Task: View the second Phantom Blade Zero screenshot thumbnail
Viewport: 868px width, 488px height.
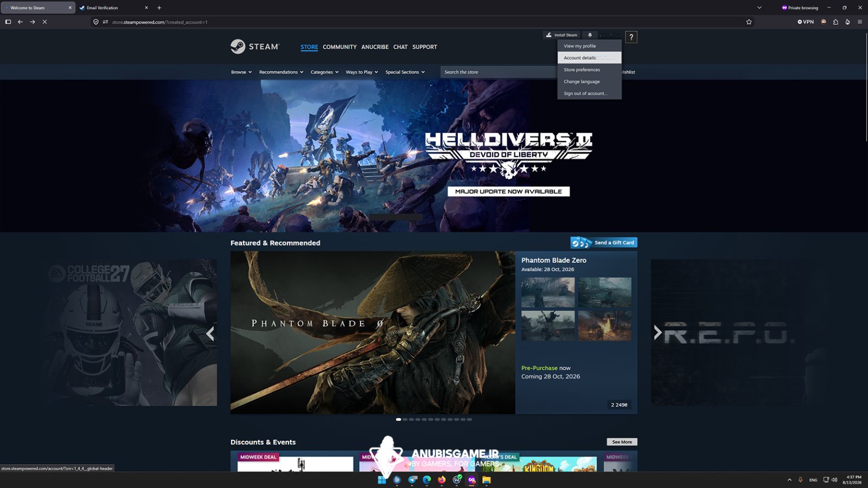Action: point(605,292)
